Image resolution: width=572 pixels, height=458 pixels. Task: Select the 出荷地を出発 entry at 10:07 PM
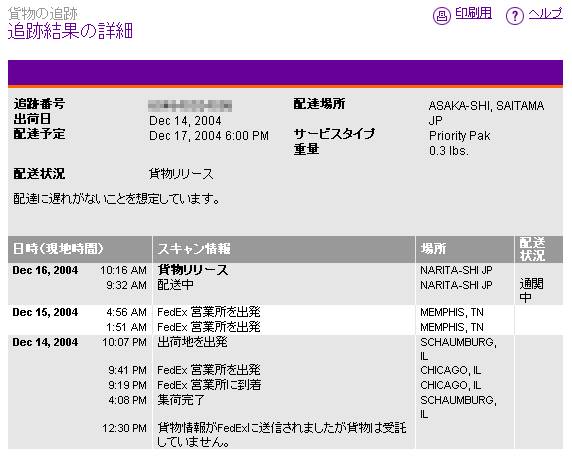pos(192,342)
